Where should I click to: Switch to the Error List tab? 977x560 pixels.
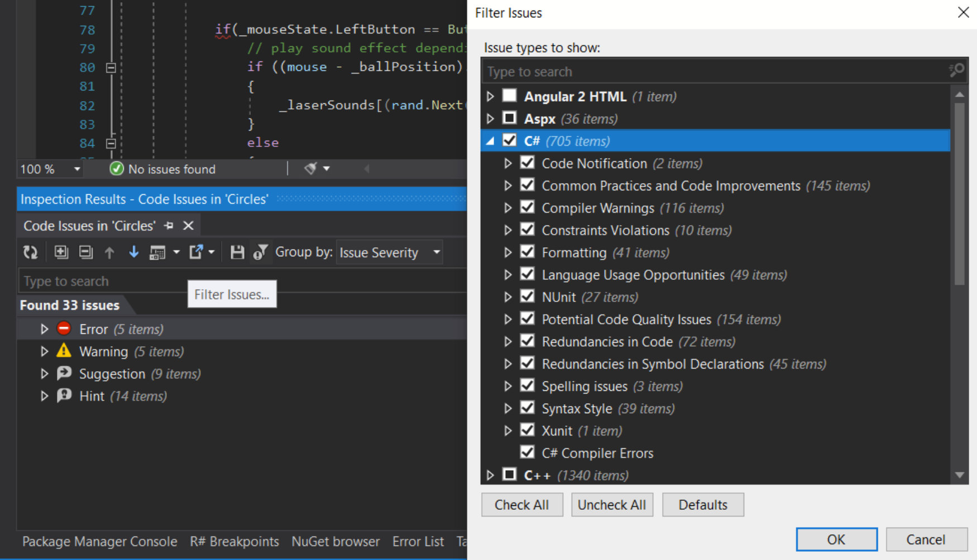[x=418, y=541]
